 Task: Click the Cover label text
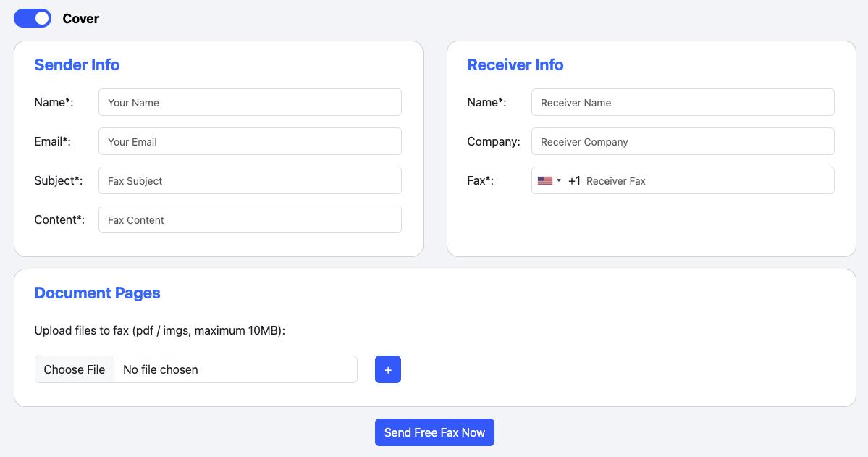(x=80, y=19)
